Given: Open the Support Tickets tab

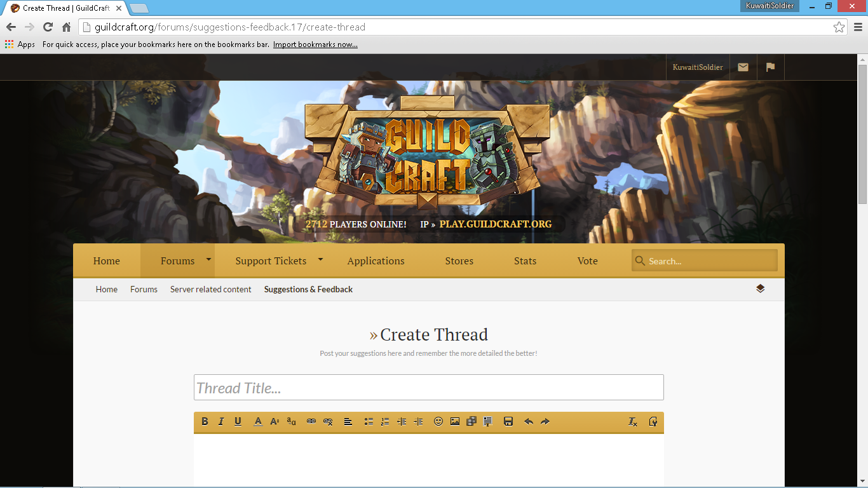Looking at the screenshot, I should pos(271,261).
